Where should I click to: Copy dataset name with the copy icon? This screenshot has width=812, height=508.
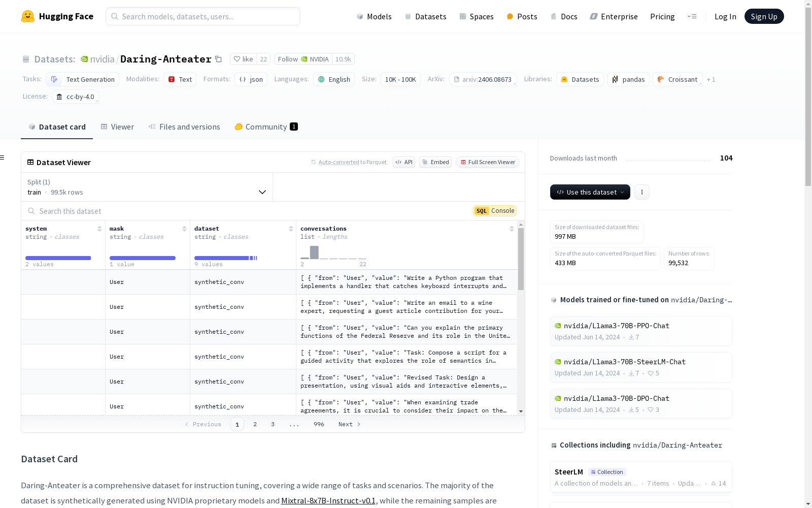[218, 59]
